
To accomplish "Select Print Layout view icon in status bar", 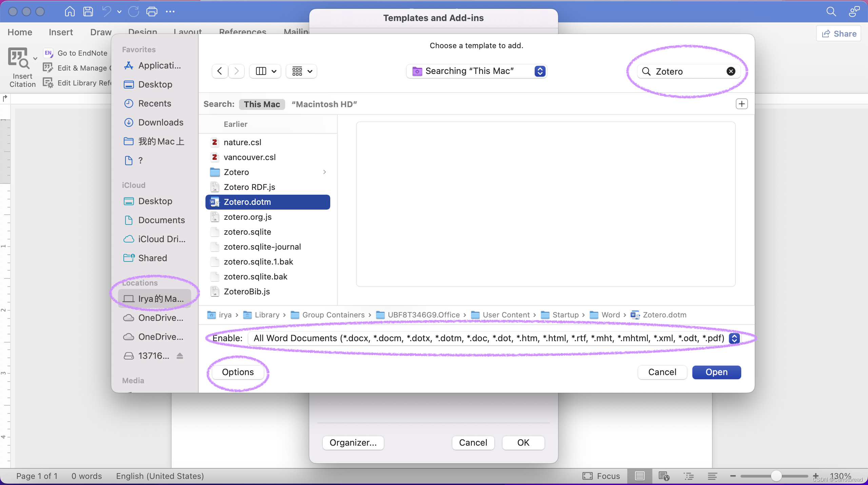I will coord(639,476).
